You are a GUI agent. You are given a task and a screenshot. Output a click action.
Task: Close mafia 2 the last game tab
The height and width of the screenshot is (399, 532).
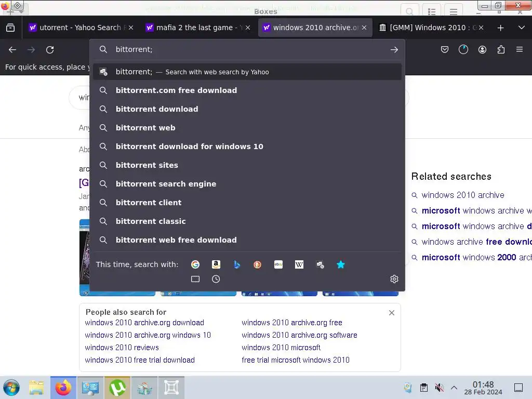coord(248,28)
